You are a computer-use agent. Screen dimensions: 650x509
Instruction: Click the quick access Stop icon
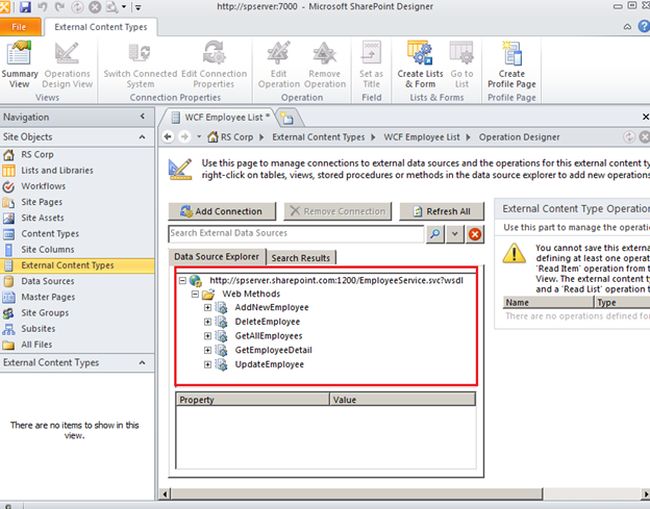(95, 7)
